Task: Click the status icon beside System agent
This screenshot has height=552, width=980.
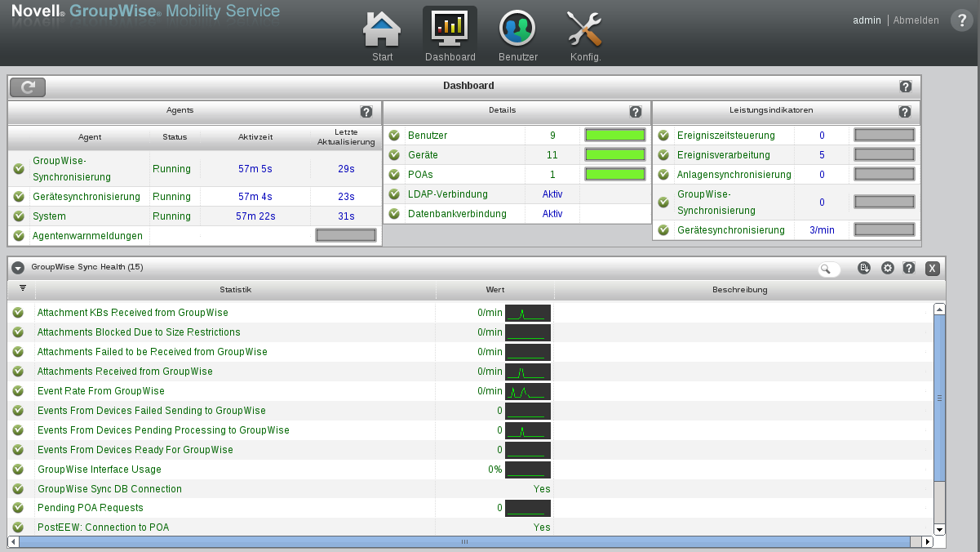Action: (19, 216)
